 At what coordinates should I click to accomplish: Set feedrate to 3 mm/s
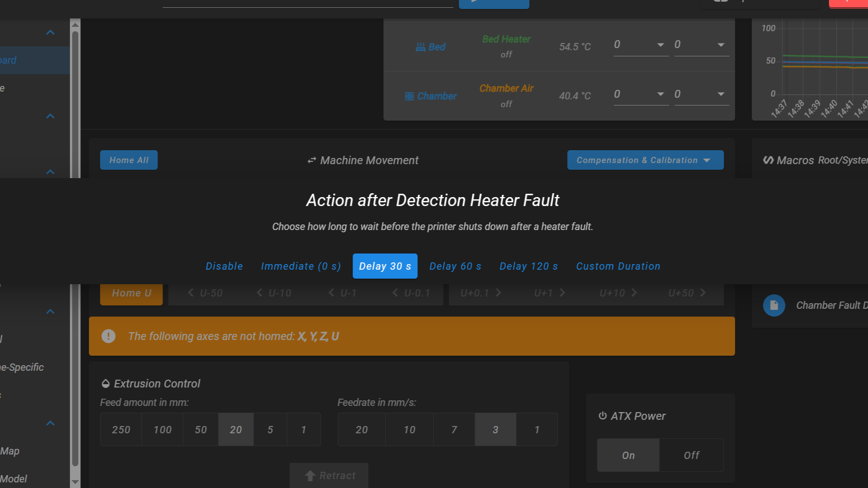pyautogui.click(x=495, y=429)
